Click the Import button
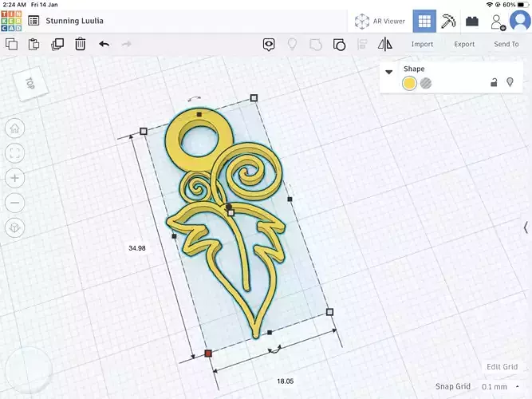This screenshot has width=532, height=399. point(422,44)
